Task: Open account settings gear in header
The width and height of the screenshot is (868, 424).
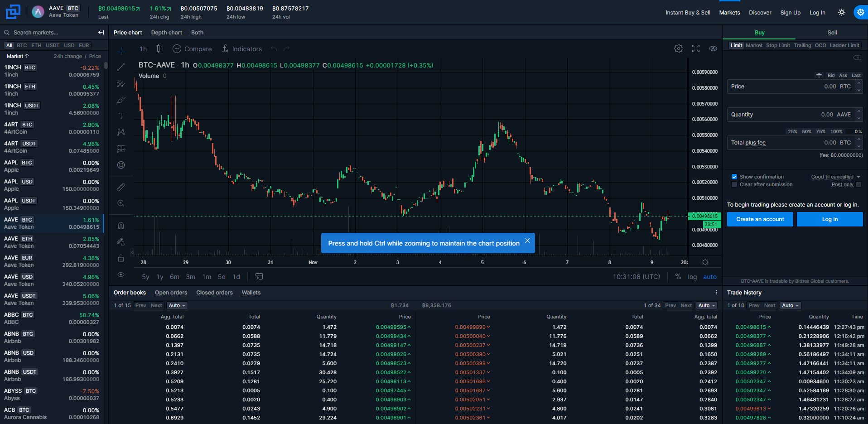Action: pyautogui.click(x=860, y=13)
